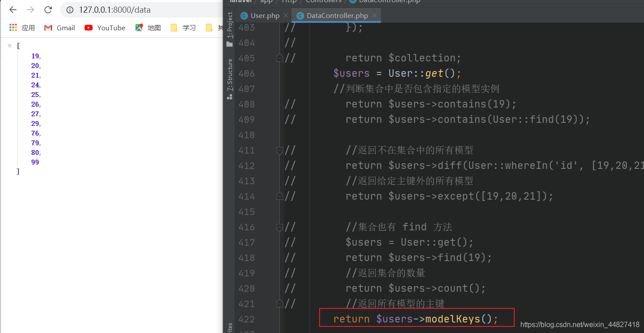Screen dimensions: 644x333
Task: Go forward in the browser
Action: click(30, 10)
